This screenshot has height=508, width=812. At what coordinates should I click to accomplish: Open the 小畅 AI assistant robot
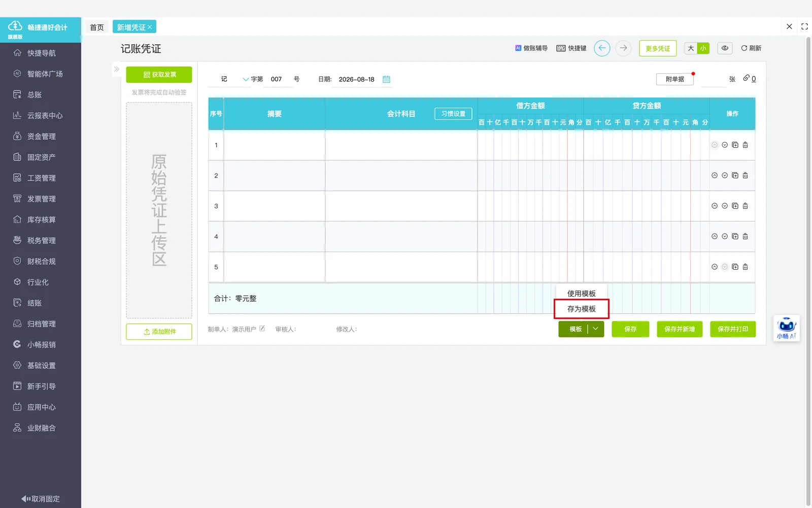[787, 328]
